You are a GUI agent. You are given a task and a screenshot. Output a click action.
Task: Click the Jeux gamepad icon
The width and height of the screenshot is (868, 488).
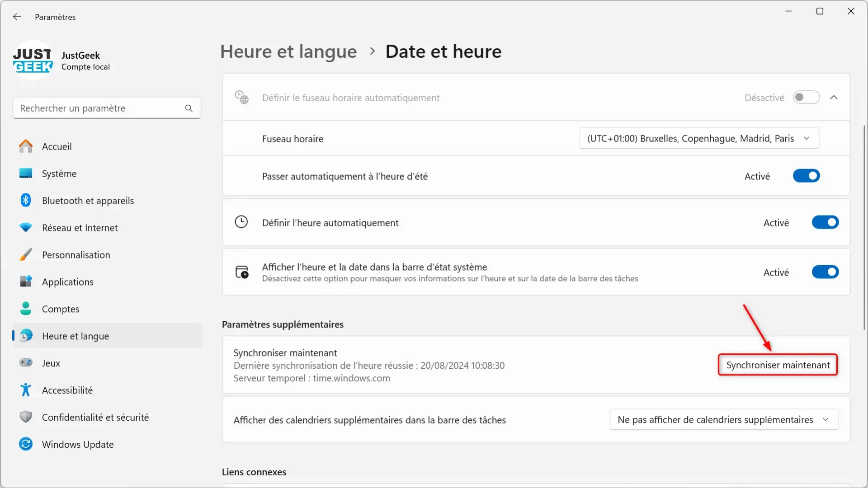pos(26,363)
